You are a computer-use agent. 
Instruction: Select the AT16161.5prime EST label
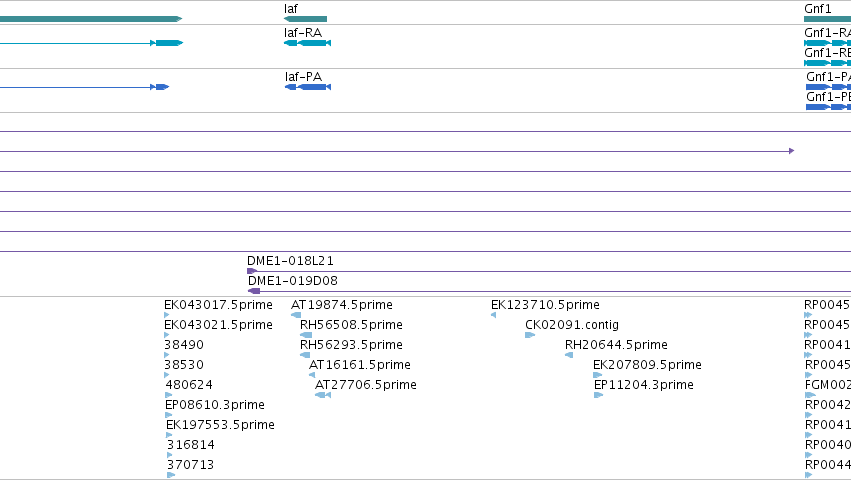pyautogui.click(x=360, y=365)
